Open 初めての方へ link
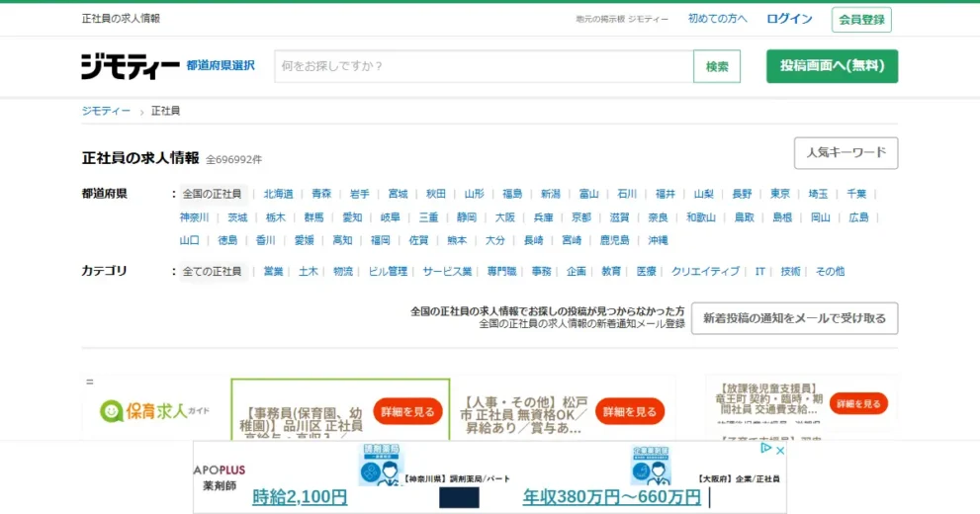Image resolution: width=980 pixels, height=514 pixels. (x=718, y=19)
